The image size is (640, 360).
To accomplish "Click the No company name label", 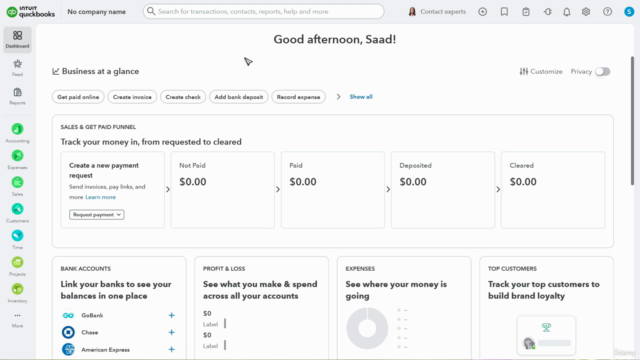I will [96, 12].
